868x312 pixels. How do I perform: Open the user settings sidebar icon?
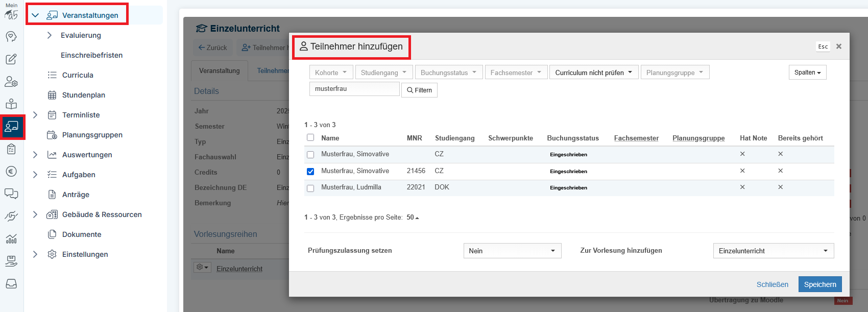(11, 82)
